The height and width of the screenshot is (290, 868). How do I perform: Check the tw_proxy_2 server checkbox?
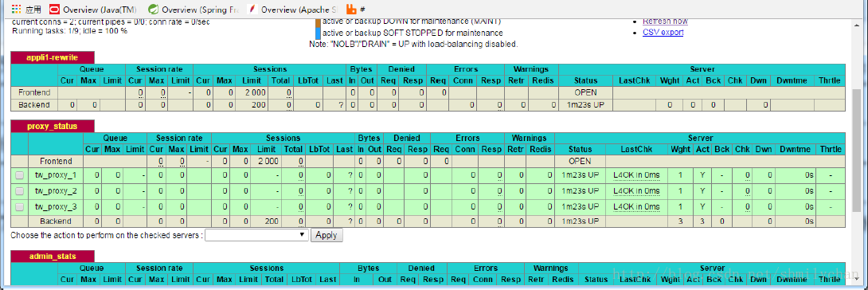[x=20, y=191]
